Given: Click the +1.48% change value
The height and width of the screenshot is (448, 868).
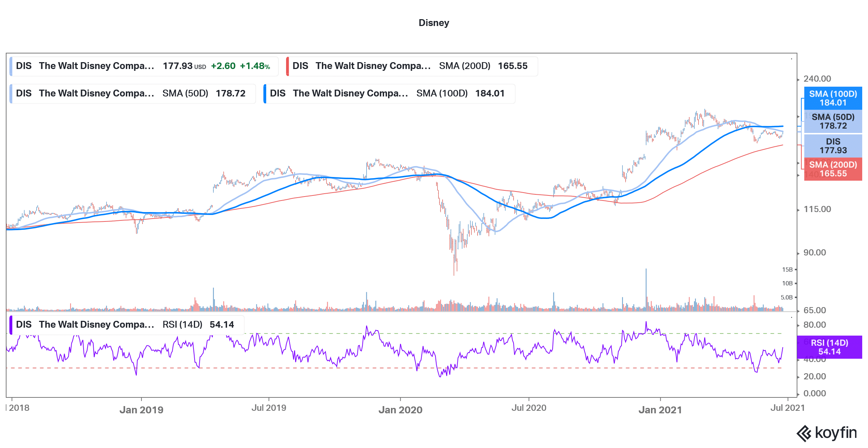Looking at the screenshot, I should point(255,66).
